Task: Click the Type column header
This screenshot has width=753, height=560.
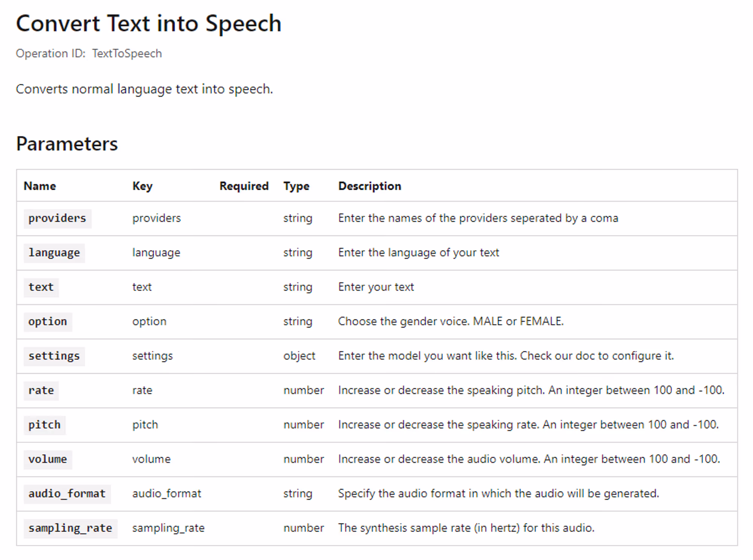Action: 296,186
